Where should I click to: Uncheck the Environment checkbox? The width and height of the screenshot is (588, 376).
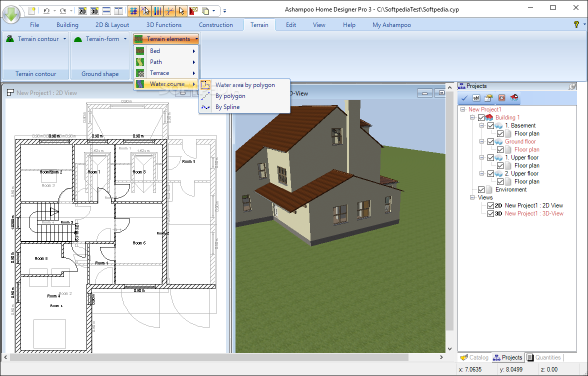[481, 189]
